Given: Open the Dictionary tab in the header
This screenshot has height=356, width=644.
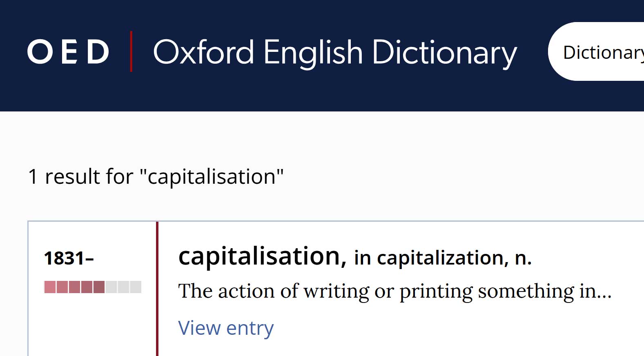Looking at the screenshot, I should pyautogui.click(x=596, y=51).
